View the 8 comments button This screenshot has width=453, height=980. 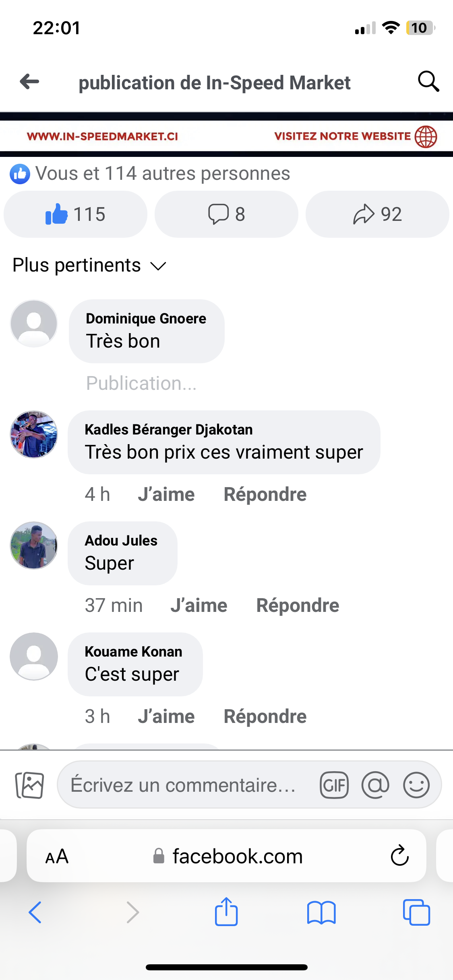(226, 214)
